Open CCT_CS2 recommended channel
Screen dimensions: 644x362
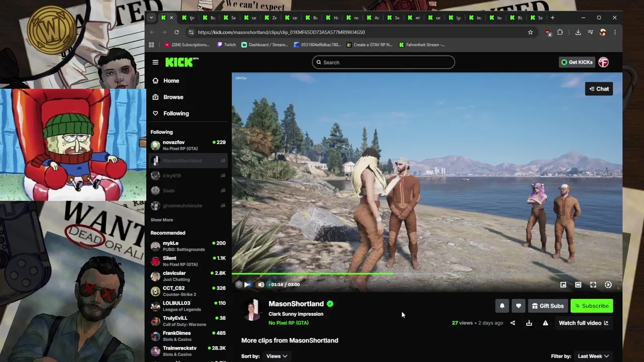tap(189, 291)
